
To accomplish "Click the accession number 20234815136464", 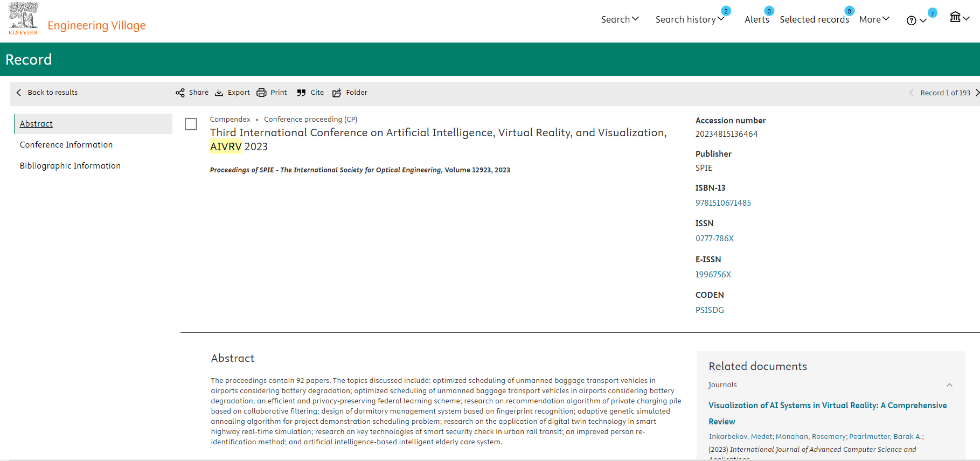I will tap(726, 134).
